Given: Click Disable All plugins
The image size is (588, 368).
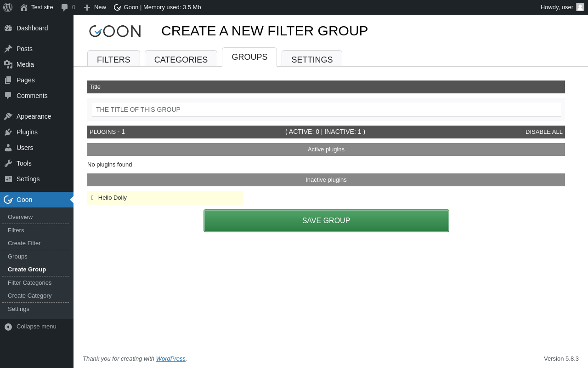Looking at the screenshot, I should click(544, 132).
